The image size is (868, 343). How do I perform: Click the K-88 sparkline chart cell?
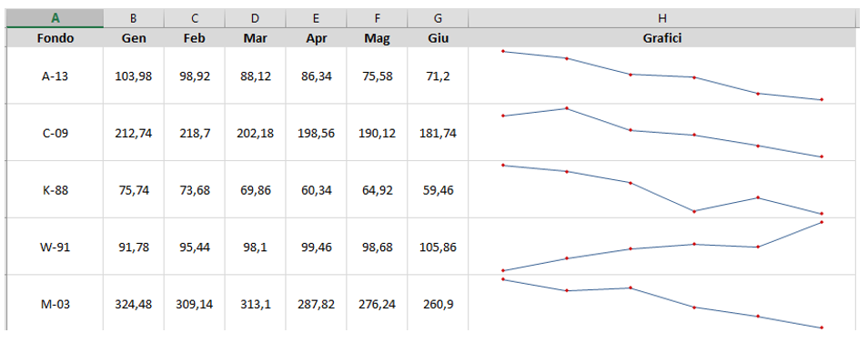click(x=662, y=190)
